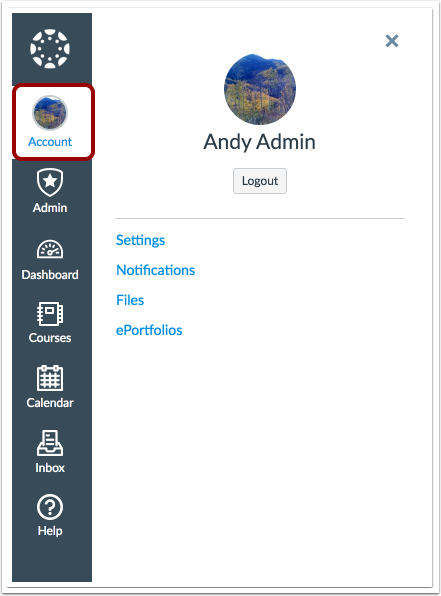Viewport: 441px width, 596px height.
Task: Click the Admin label in sidebar
Action: click(x=50, y=208)
